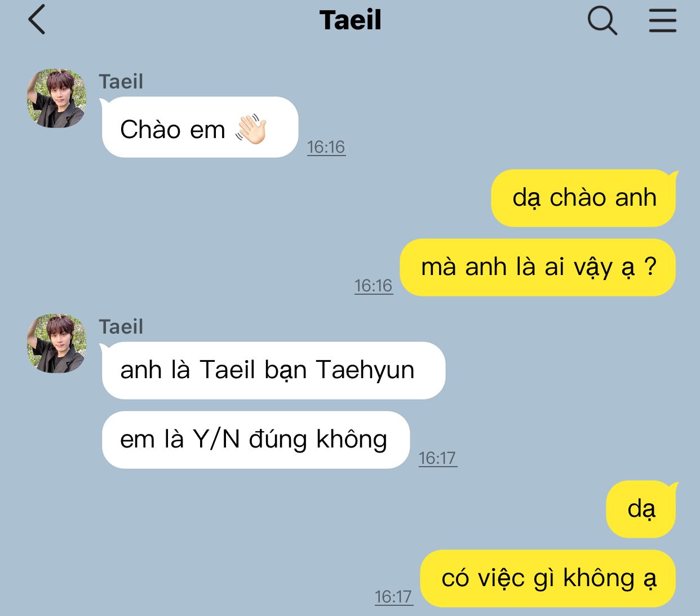The image size is (700, 616).
Task: Open Taeil's avatar beside the second message group
Action: coord(57,343)
